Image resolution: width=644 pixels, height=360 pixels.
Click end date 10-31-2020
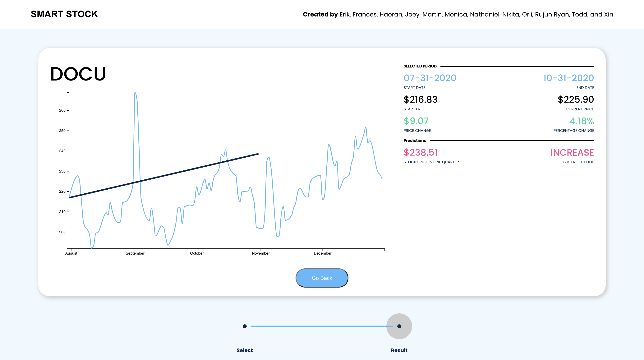[x=568, y=78]
